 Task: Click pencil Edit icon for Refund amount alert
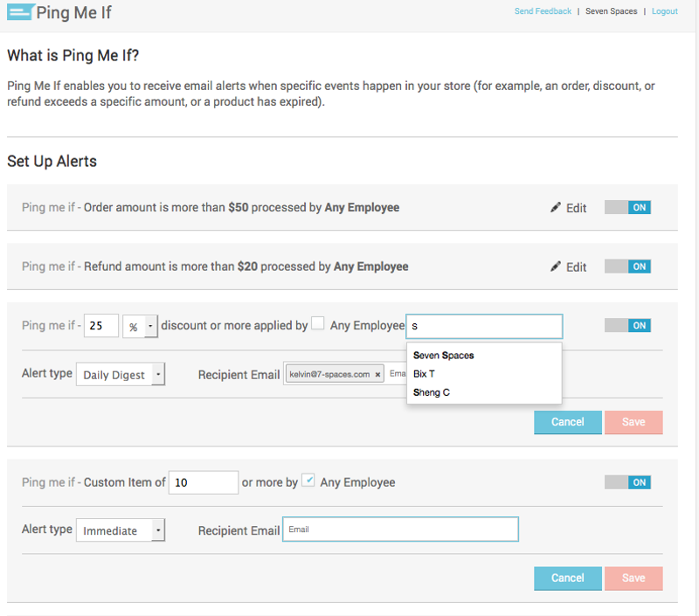(555, 266)
